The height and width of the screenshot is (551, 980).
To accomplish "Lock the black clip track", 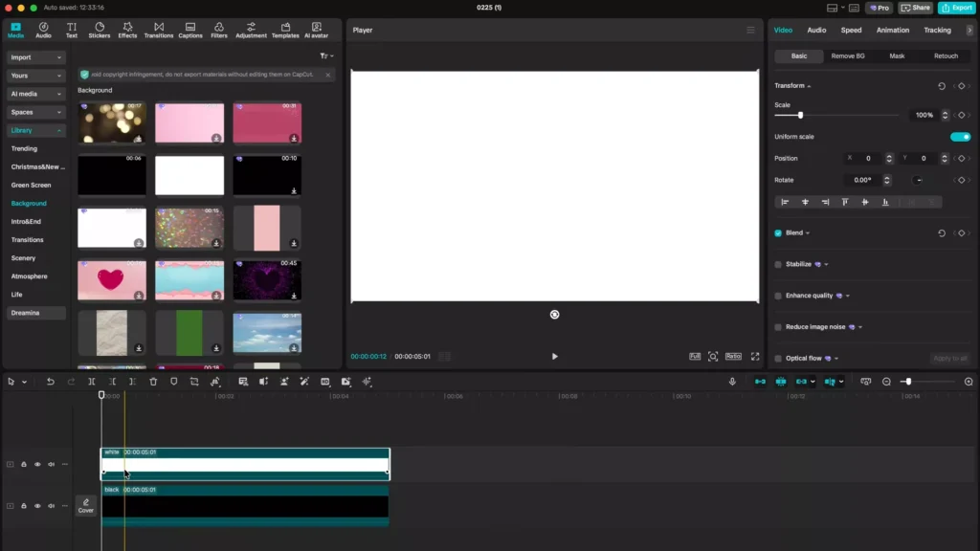I will [x=24, y=506].
